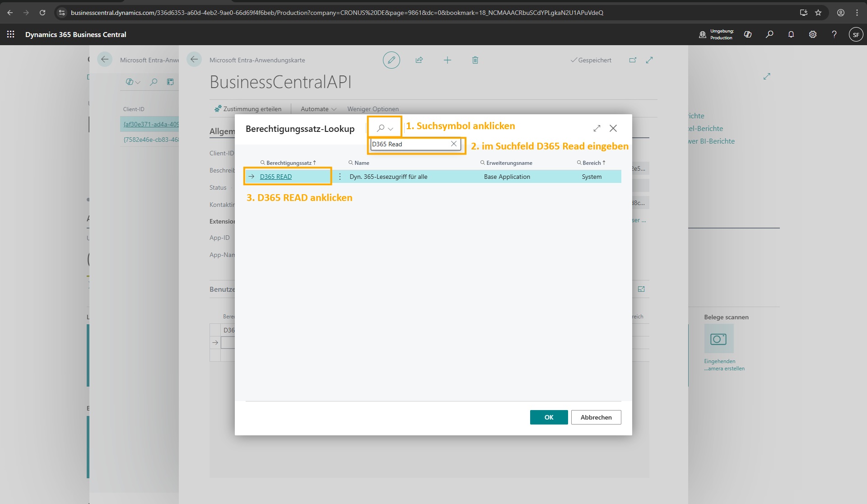Viewport: 867px width, 504px height.
Task: Click the browser address bar
Action: [337, 13]
